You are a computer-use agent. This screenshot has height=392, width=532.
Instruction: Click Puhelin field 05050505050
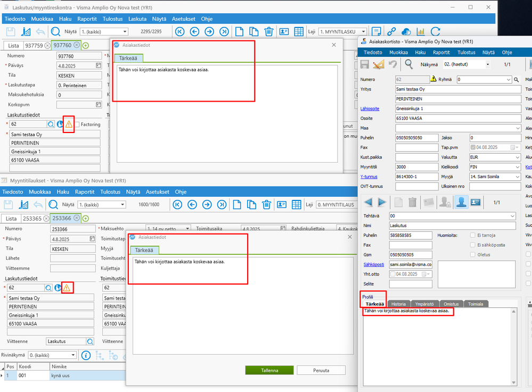pyautogui.click(x=416, y=138)
